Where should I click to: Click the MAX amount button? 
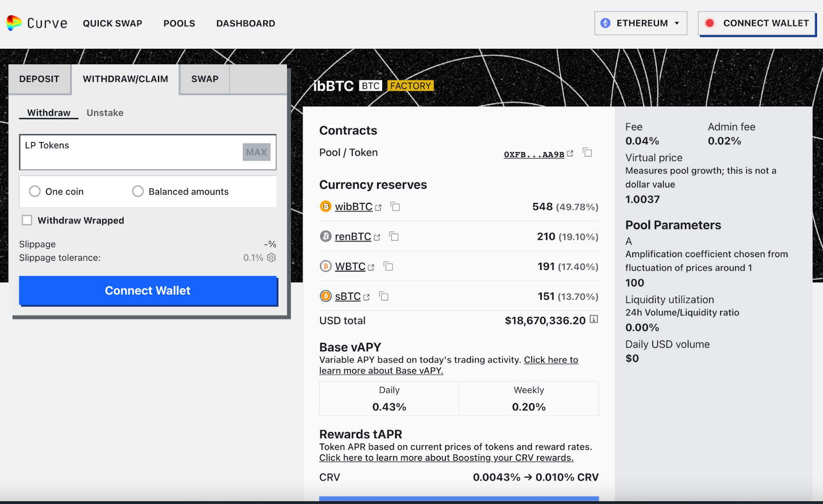point(257,152)
